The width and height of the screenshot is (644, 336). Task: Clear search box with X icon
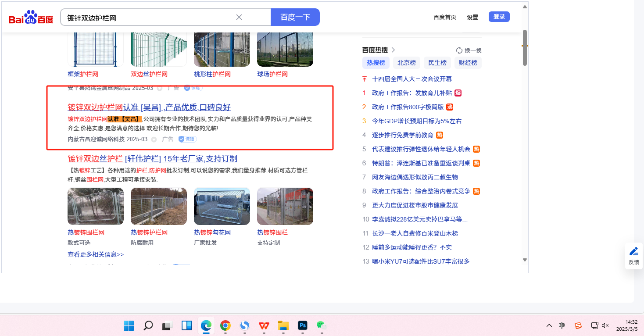coord(239,17)
